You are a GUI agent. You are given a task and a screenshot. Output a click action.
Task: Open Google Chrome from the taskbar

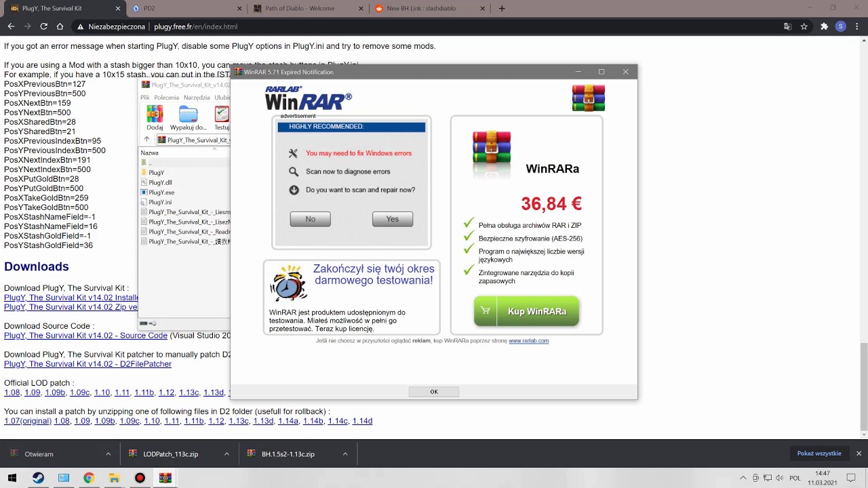click(89, 478)
